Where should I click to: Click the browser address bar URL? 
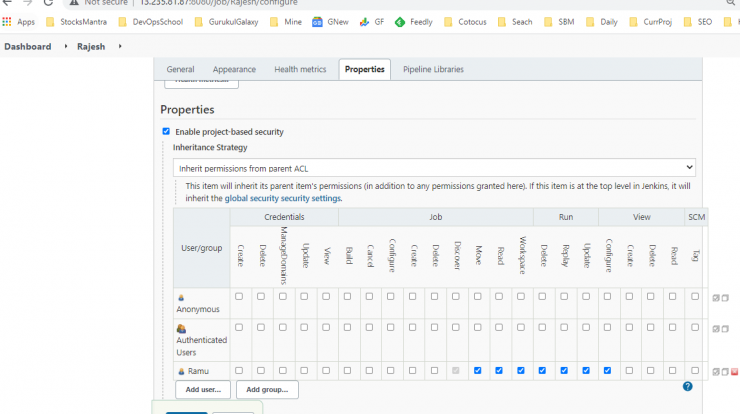click(x=219, y=3)
